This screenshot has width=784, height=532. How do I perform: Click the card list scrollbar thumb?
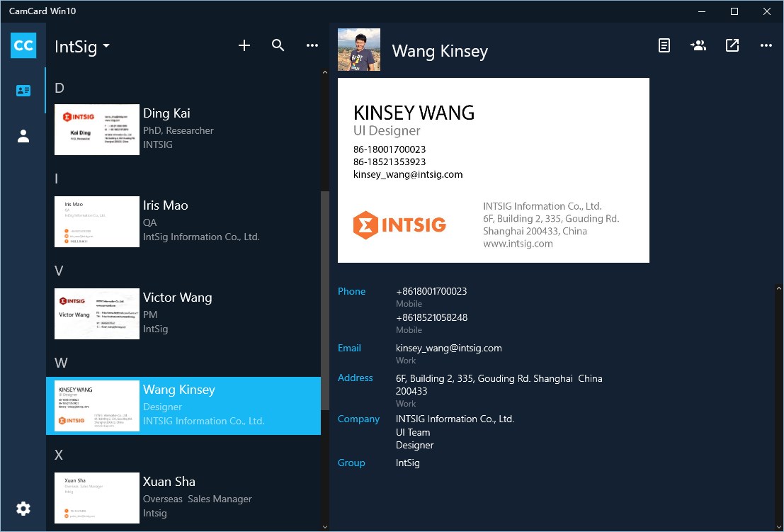(x=325, y=300)
